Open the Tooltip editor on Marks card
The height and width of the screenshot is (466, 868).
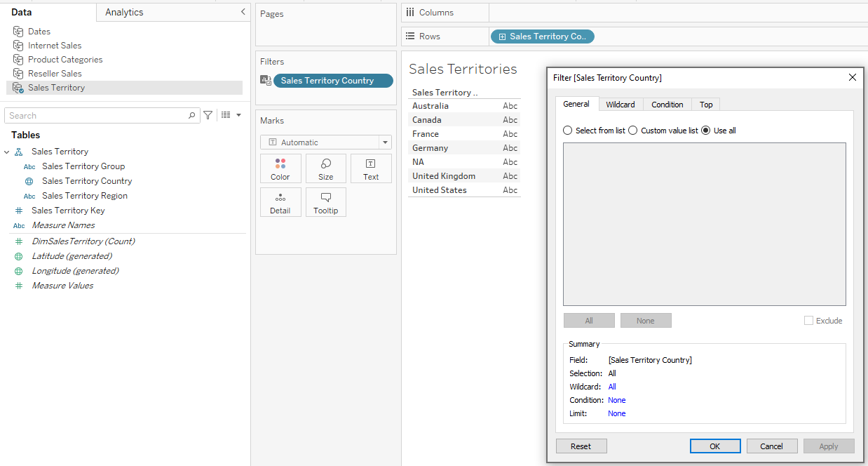(325, 202)
